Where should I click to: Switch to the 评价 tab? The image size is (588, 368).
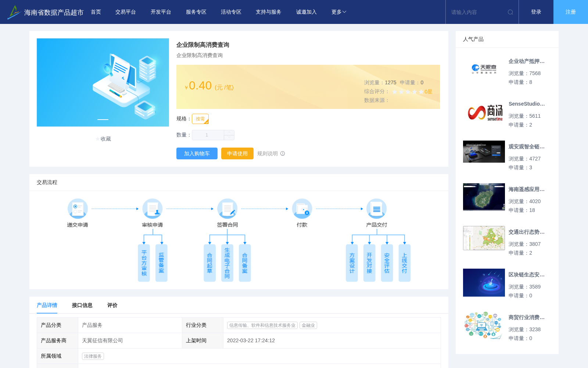point(112,305)
